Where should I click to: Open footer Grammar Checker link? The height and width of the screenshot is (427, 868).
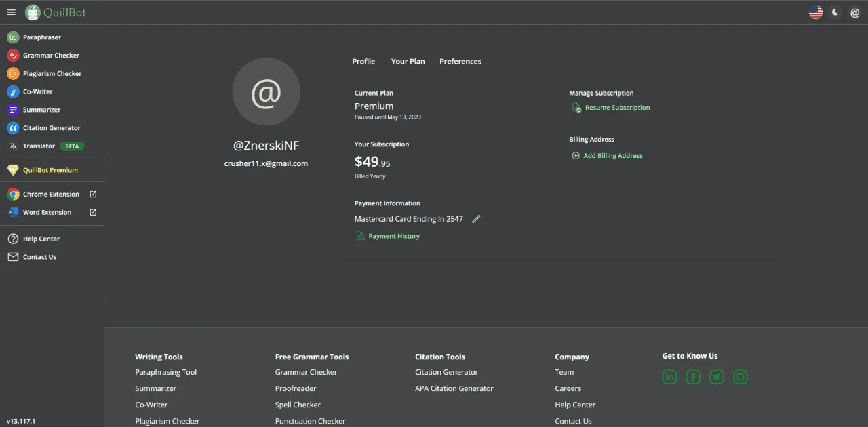click(x=307, y=372)
